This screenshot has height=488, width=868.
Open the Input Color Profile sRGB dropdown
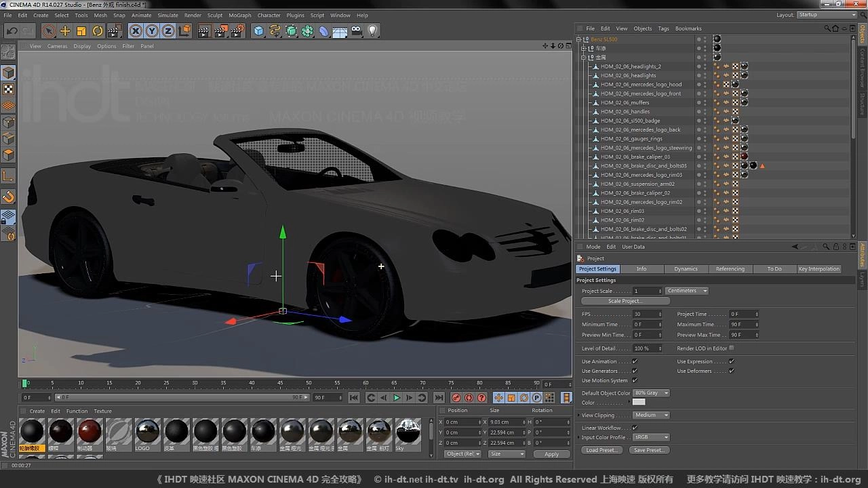click(651, 437)
